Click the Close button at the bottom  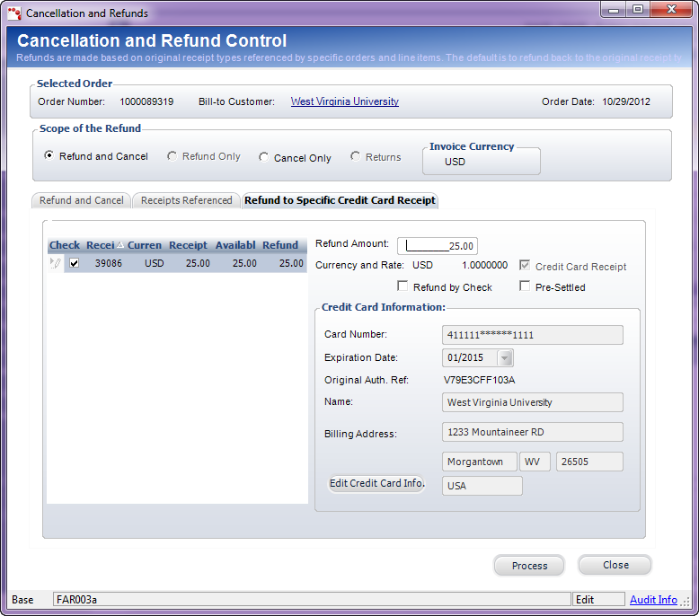(x=615, y=565)
